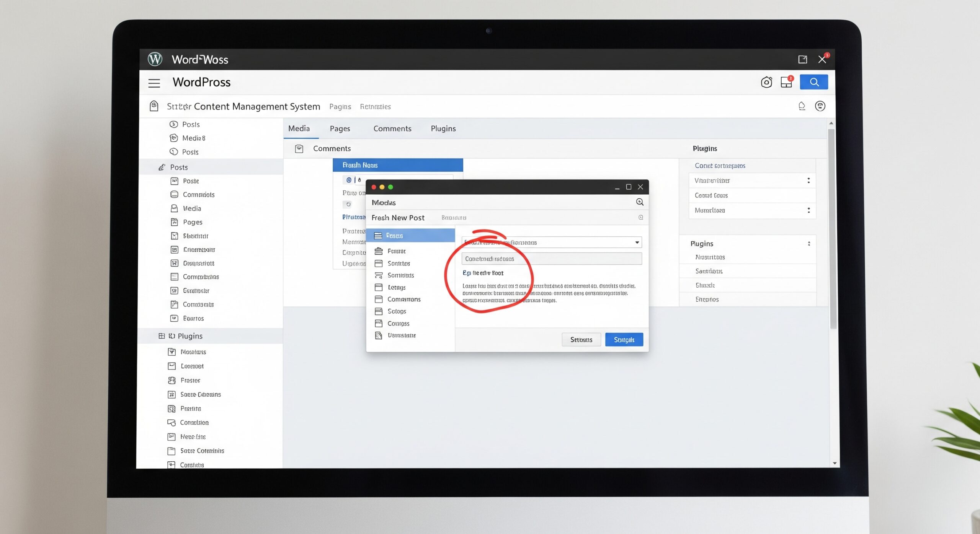Switch to the Comments tab
980x534 pixels.
pyautogui.click(x=392, y=129)
